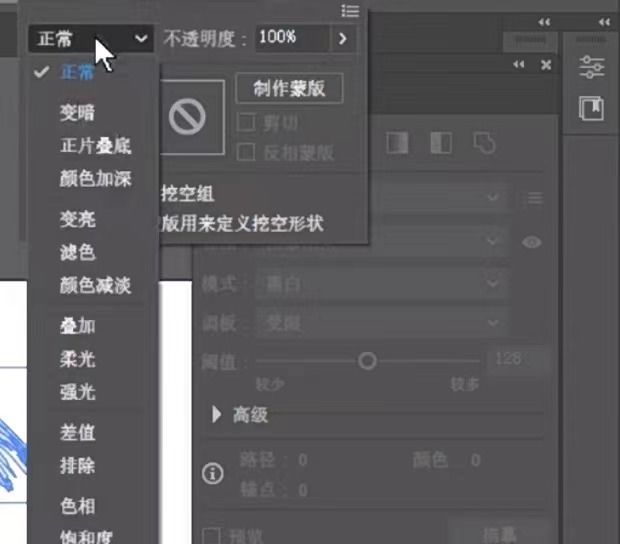Choose 正片叠底 blend mode
This screenshot has height=544, width=620.
(x=95, y=146)
